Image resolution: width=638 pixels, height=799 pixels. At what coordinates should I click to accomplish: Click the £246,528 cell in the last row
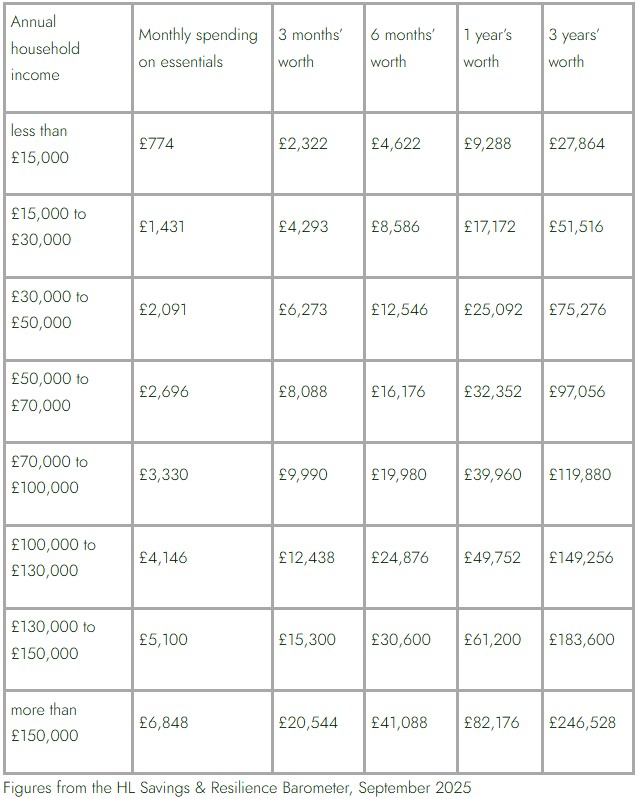[582, 722]
